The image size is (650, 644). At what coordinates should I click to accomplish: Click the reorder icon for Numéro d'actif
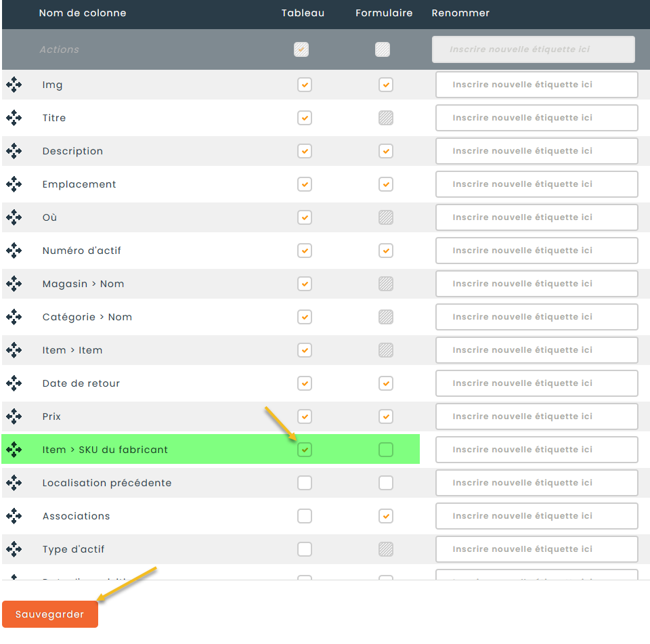pyautogui.click(x=14, y=251)
